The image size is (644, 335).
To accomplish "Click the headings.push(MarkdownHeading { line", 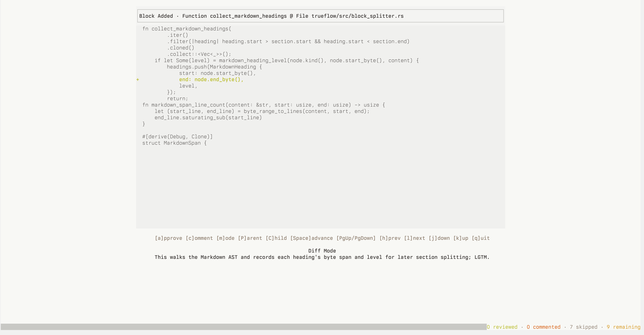I will tap(215, 67).
